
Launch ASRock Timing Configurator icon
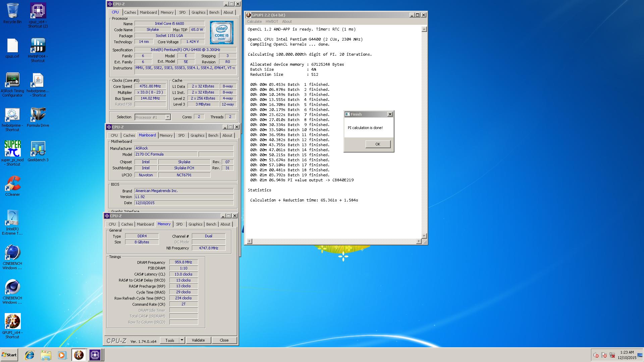12,84
